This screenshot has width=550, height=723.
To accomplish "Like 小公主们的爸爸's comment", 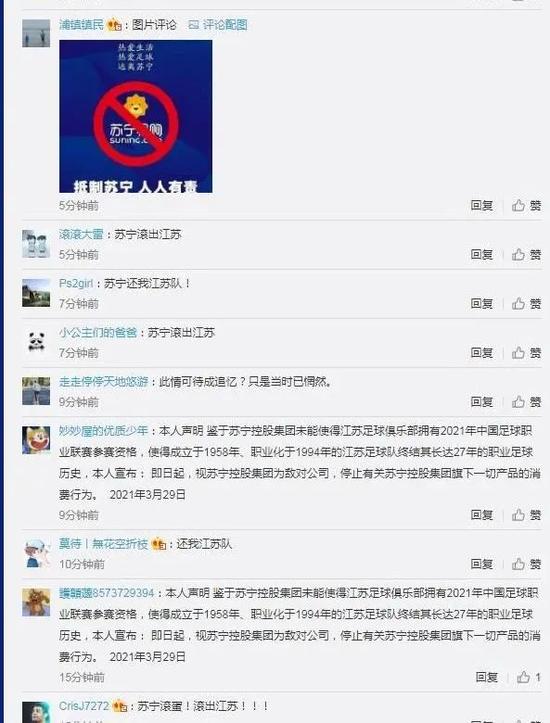I will [x=526, y=353].
